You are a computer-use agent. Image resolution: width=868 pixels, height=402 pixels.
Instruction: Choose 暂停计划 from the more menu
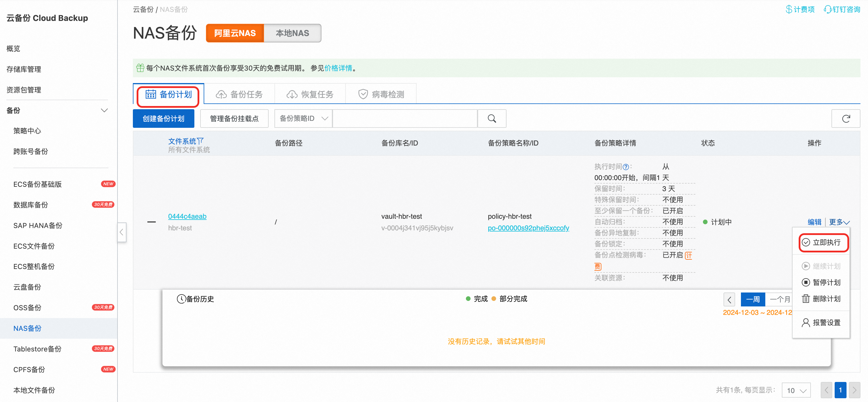pyautogui.click(x=826, y=282)
